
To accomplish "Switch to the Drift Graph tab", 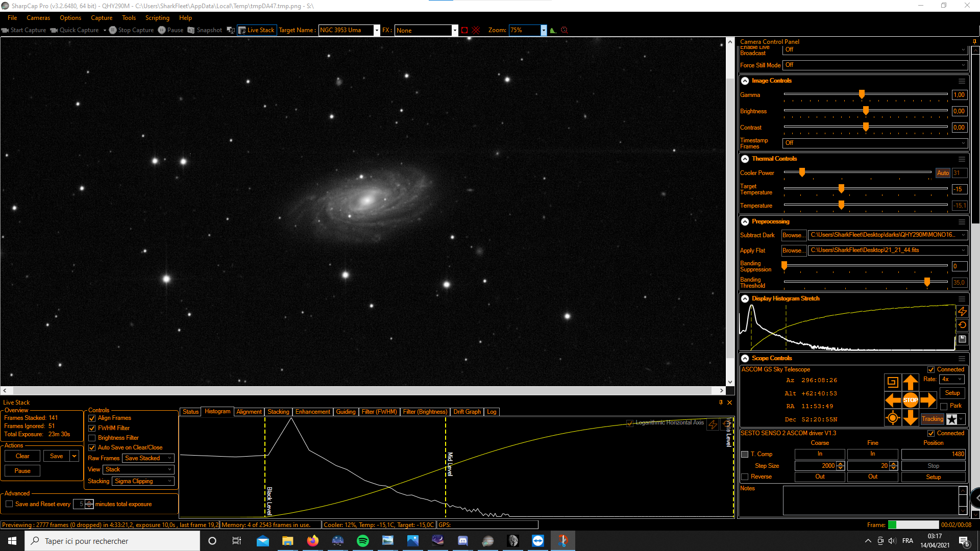I will click(467, 412).
